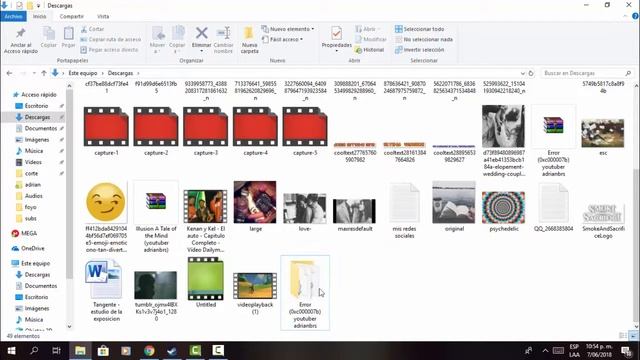This screenshot has width=640, height=360.
Task: Click Historial in the ribbon
Action: point(369,50)
